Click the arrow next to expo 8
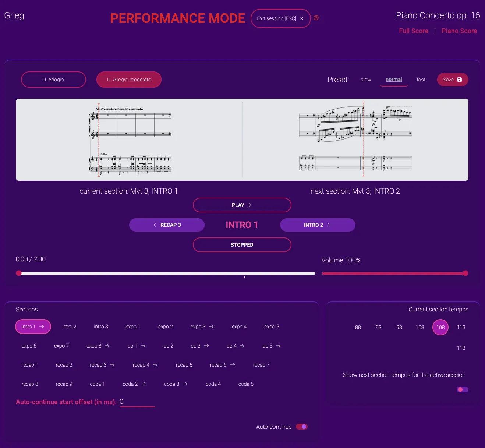This screenshot has width=485, height=448. [x=107, y=346]
